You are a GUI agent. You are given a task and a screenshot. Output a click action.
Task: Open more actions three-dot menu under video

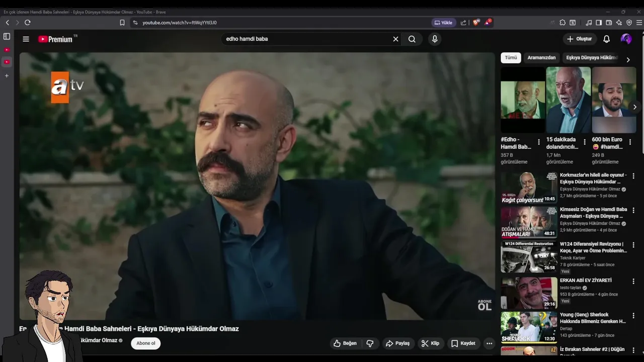click(489, 343)
